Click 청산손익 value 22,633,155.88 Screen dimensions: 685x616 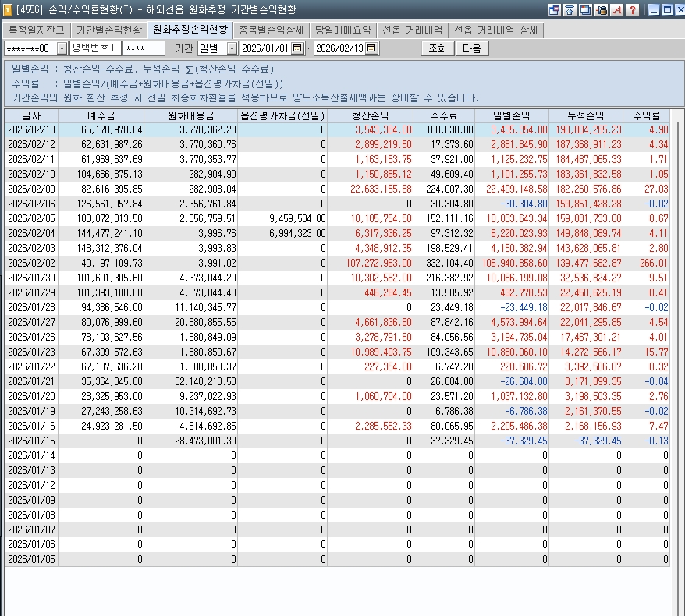tap(381, 189)
